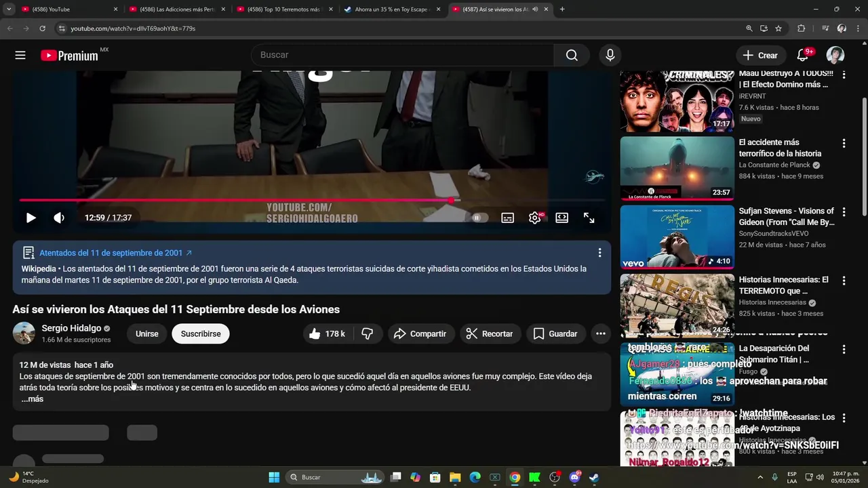
Task: Open Steam from the taskbar
Action: click(594, 477)
